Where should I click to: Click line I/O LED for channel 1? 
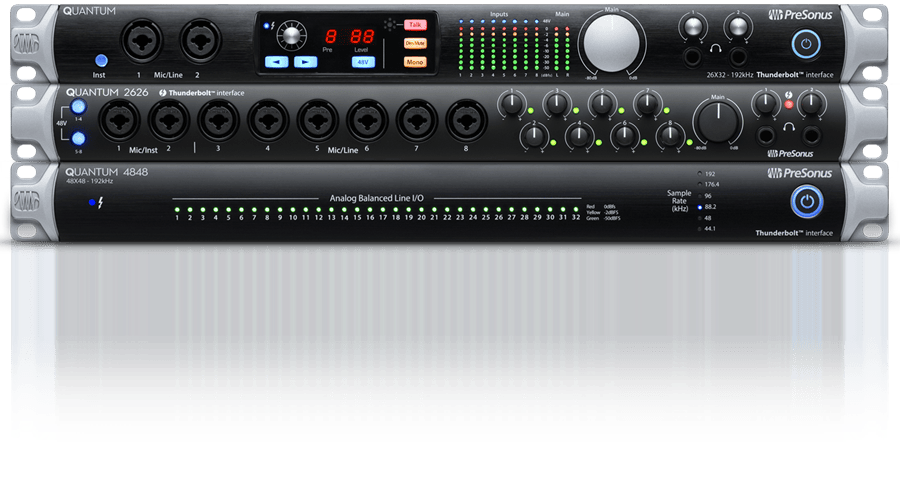177,210
